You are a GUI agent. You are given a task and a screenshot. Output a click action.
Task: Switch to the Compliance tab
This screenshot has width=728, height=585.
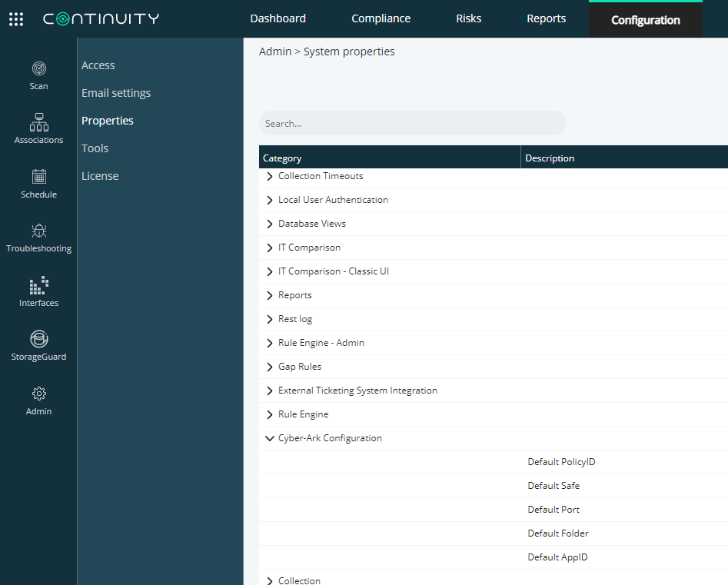381,18
